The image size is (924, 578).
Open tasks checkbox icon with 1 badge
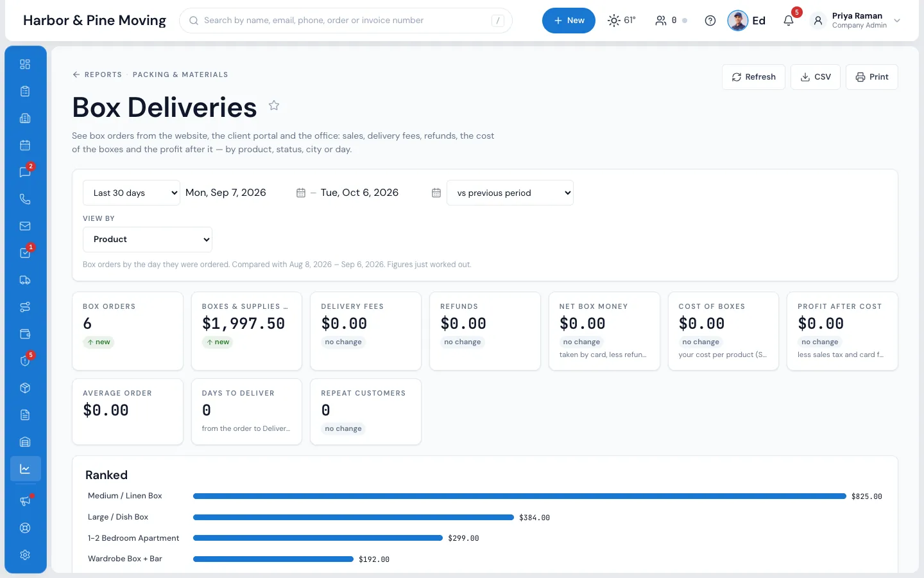(25, 253)
